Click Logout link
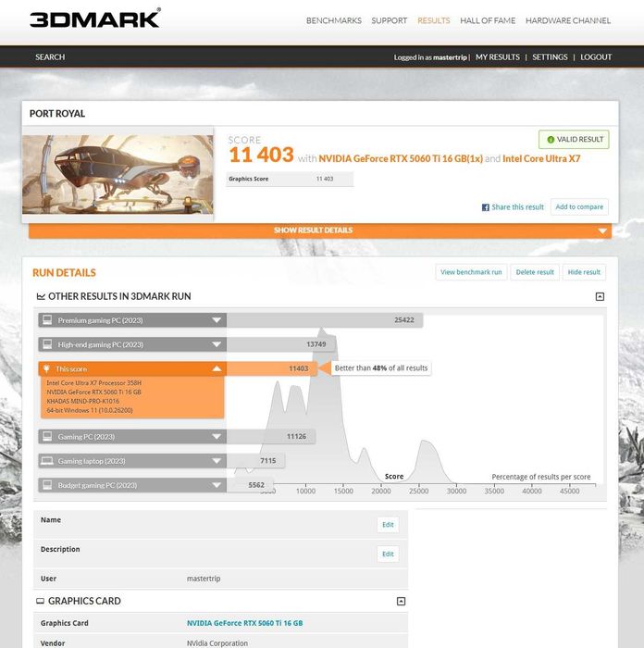Image resolution: width=644 pixels, height=648 pixels. [x=596, y=57]
